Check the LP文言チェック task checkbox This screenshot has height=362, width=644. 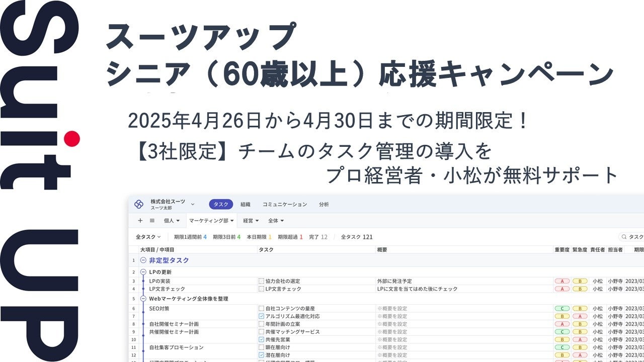[x=261, y=289]
